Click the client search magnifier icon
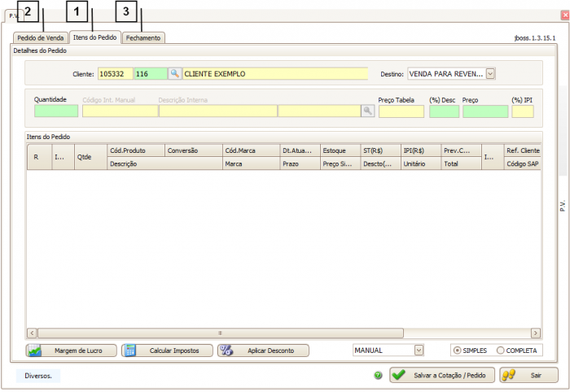 click(174, 74)
